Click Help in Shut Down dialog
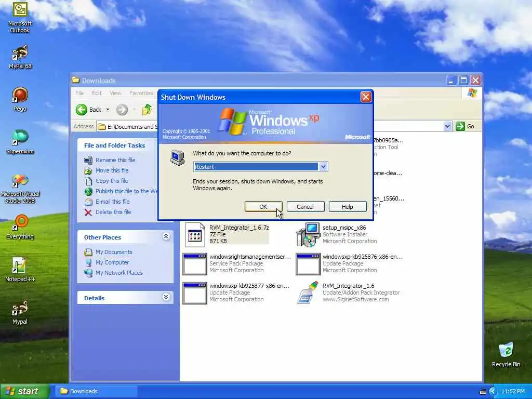The width and height of the screenshot is (532, 399). point(348,207)
